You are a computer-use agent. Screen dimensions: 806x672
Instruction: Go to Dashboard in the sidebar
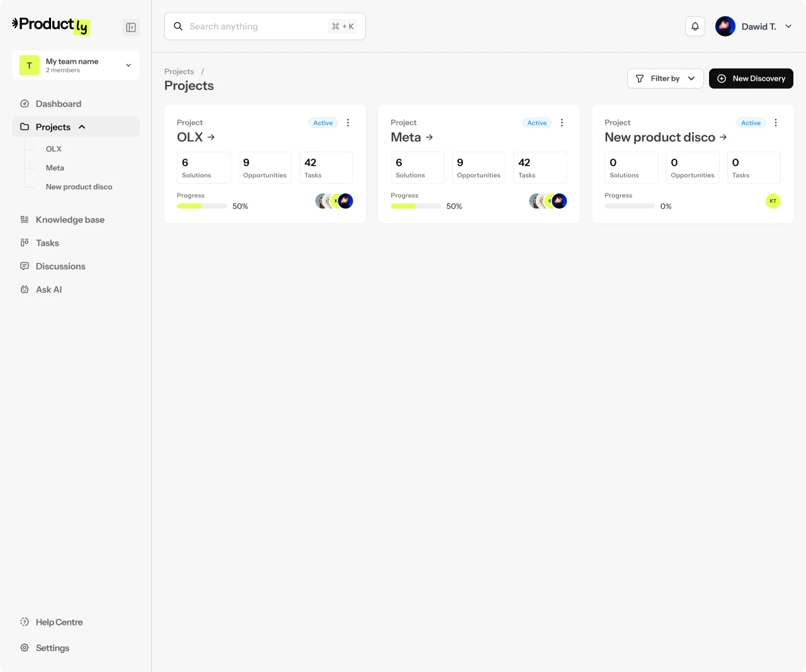58,104
